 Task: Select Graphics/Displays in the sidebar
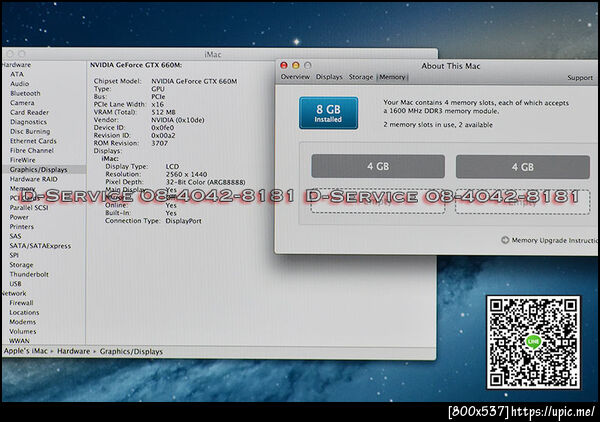[x=44, y=169]
